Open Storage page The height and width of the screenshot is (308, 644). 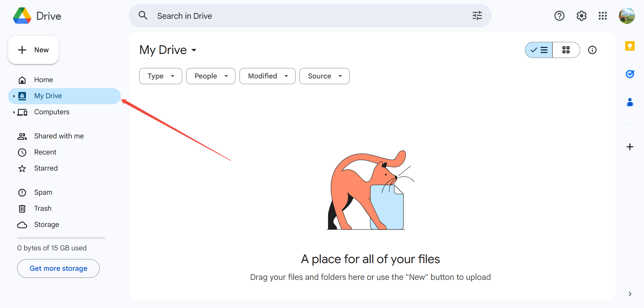pyautogui.click(x=64, y=225)
